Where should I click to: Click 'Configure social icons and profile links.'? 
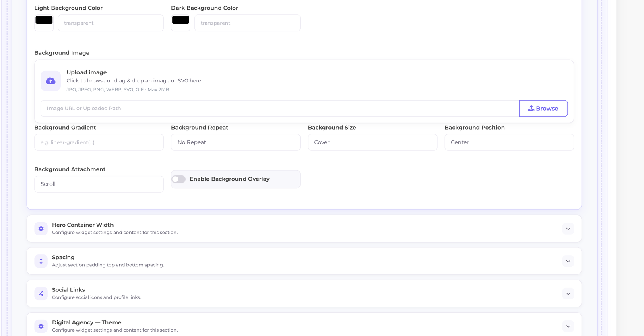pyautogui.click(x=97, y=297)
